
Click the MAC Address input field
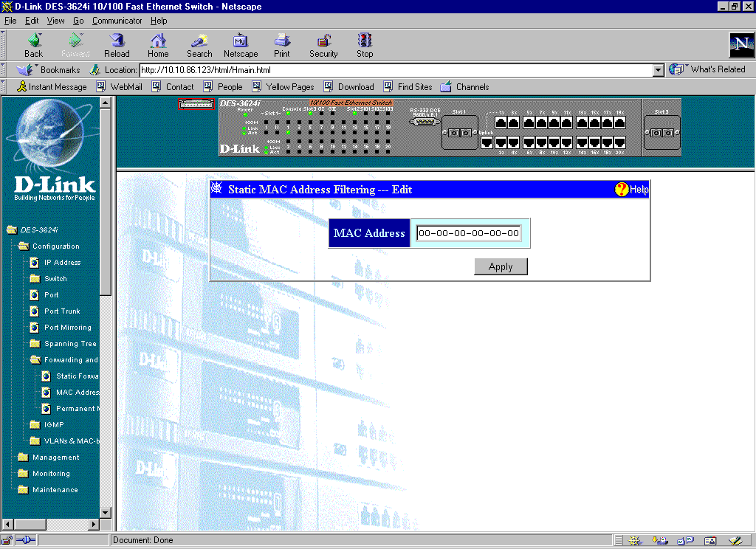click(x=469, y=234)
